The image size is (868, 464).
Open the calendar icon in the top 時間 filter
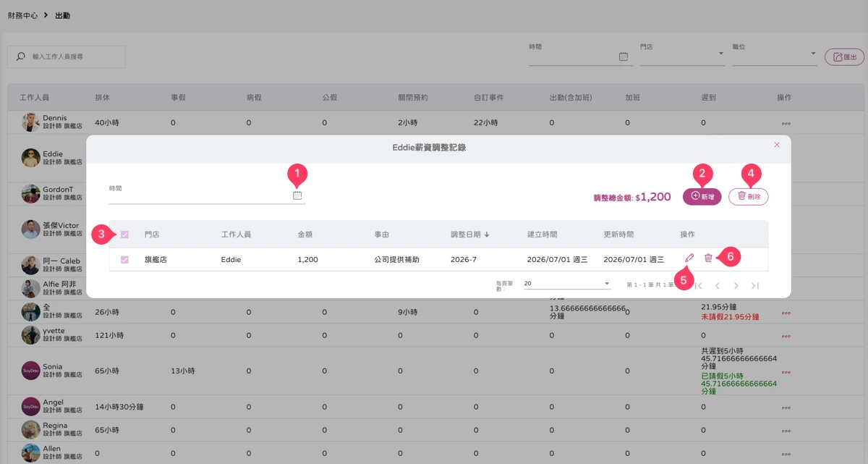tap(624, 56)
